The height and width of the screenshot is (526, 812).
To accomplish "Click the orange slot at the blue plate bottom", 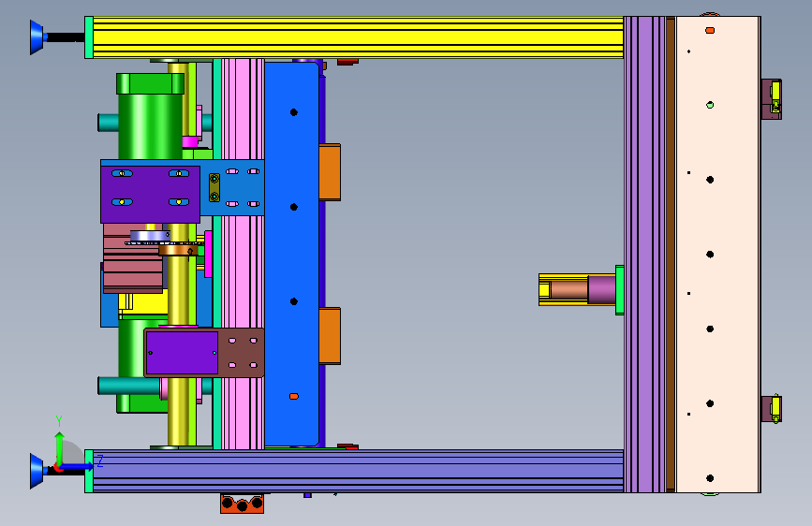I will [x=294, y=397].
